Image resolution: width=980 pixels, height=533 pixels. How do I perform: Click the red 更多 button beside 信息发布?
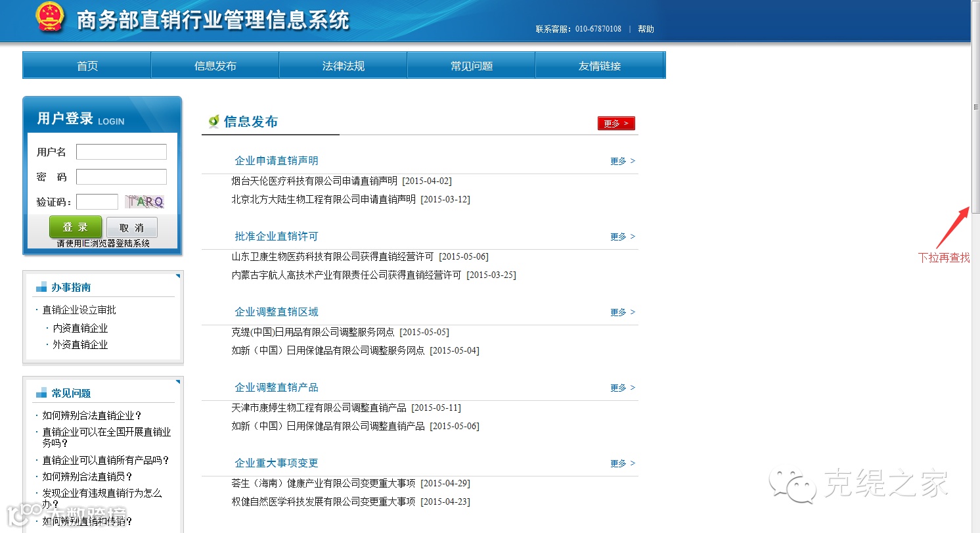point(616,123)
